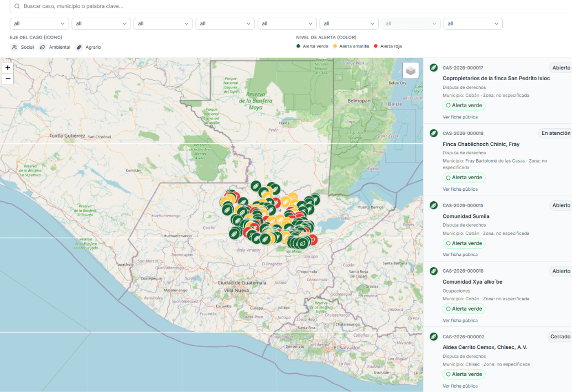Open 'Ver ficha pública' for Finca Chabilchoch Chinic
This screenshot has width=572, height=392.
(x=460, y=189)
